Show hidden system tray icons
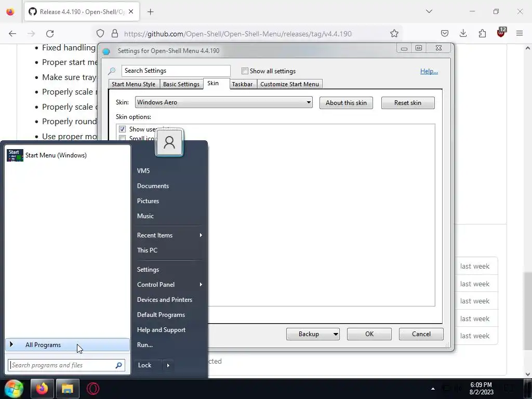The height and width of the screenshot is (399, 532). tap(433, 389)
